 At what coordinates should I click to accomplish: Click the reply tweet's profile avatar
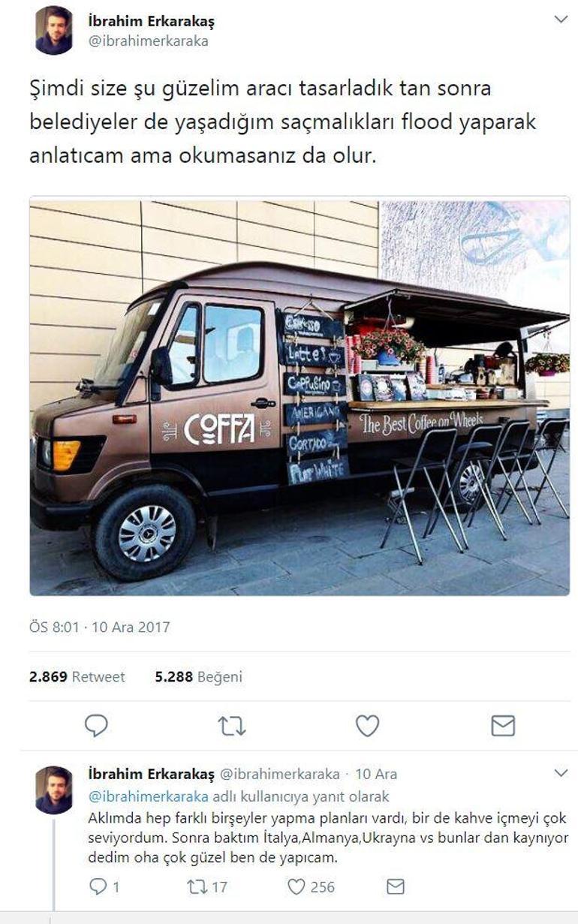tap(54, 790)
